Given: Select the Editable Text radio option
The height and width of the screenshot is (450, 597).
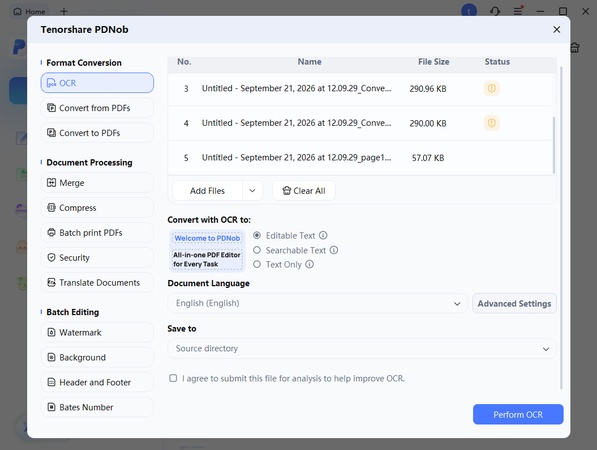Looking at the screenshot, I should coord(257,235).
